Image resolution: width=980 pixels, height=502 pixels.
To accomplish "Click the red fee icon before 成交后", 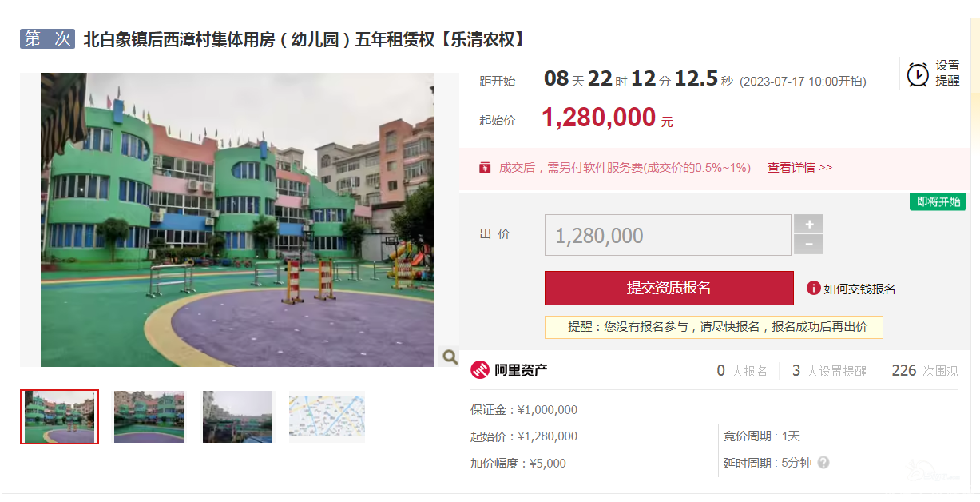I will (485, 167).
